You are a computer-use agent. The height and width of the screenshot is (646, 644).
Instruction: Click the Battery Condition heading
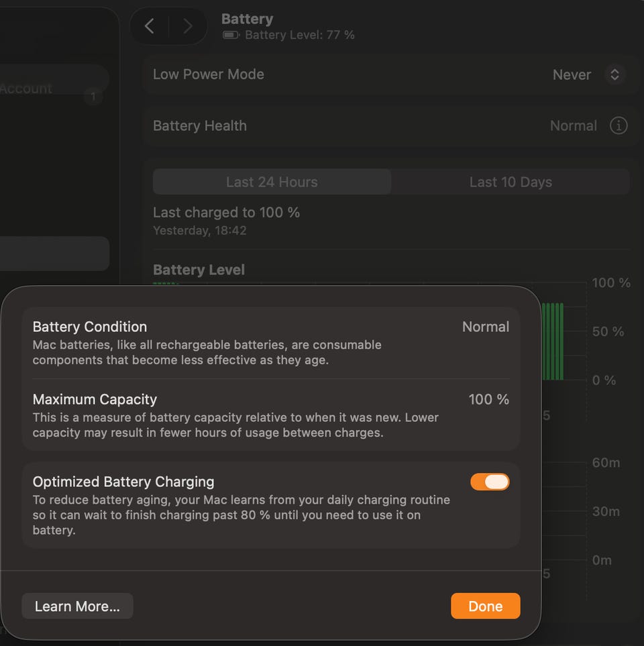click(90, 327)
